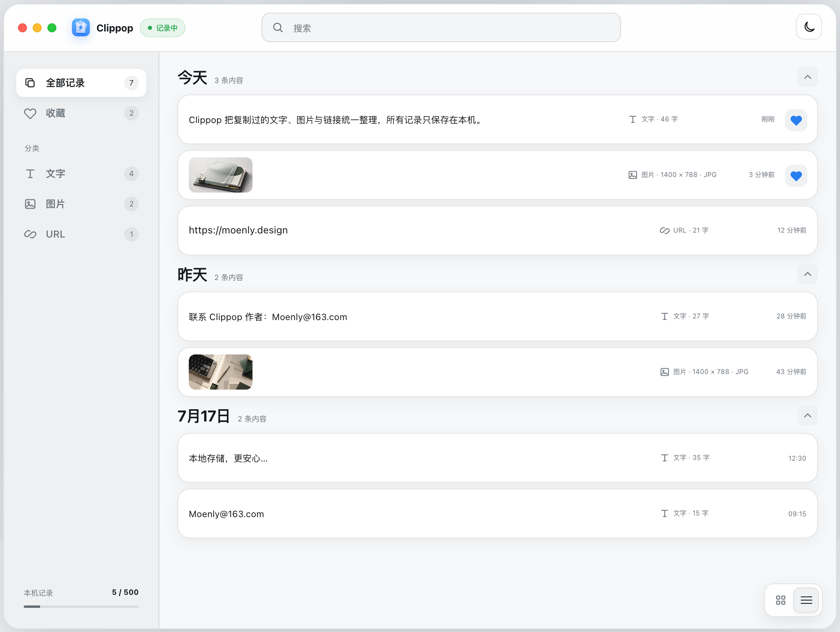Select the 联系 Clippop 作者 record

coord(498,316)
